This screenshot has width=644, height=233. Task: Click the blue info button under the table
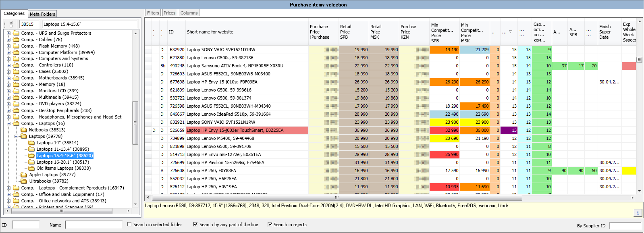pos(638,212)
